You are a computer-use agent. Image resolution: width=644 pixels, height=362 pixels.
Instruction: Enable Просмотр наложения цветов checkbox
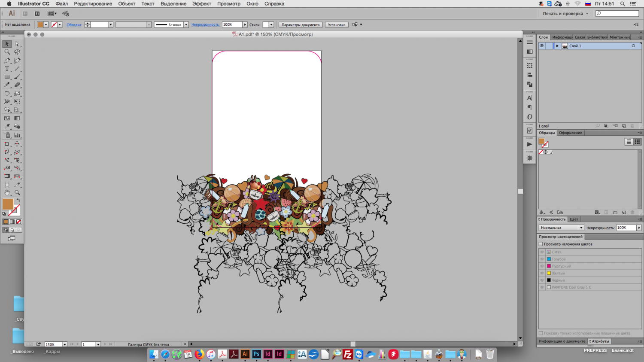pyautogui.click(x=541, y=244)
